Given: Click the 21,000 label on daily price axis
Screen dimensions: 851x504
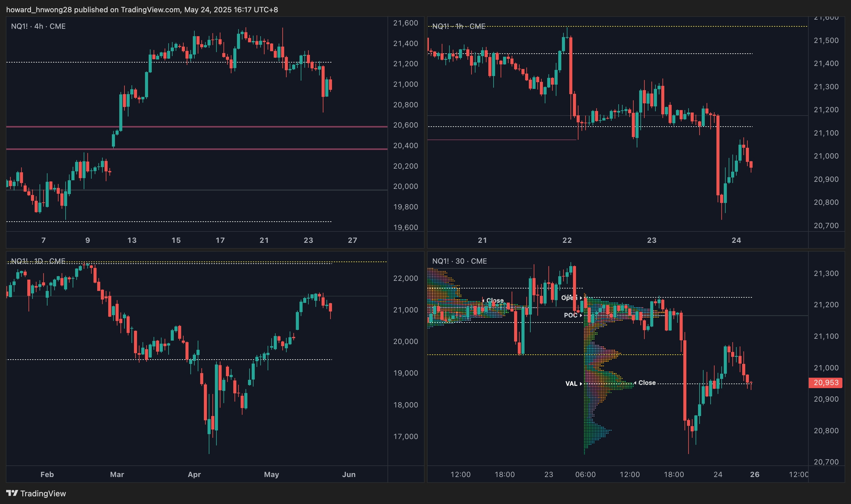Looking at the screenshot, I should pos(406,310).
